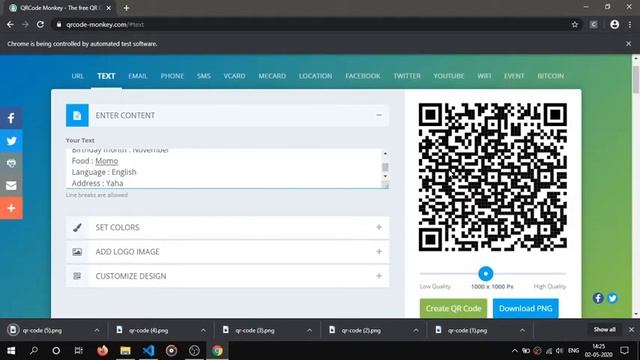Click the green chat share sidebar icon

tap(11, 163)
